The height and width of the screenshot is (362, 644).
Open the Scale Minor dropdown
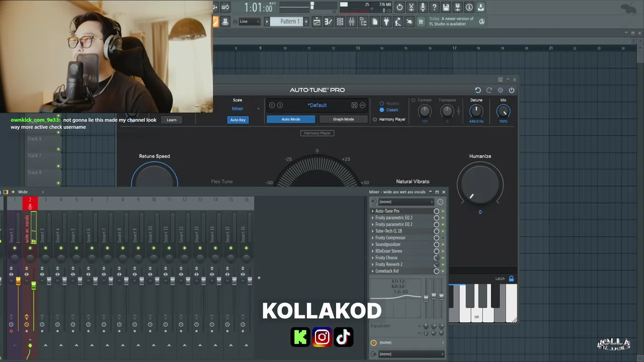point(246,109)
